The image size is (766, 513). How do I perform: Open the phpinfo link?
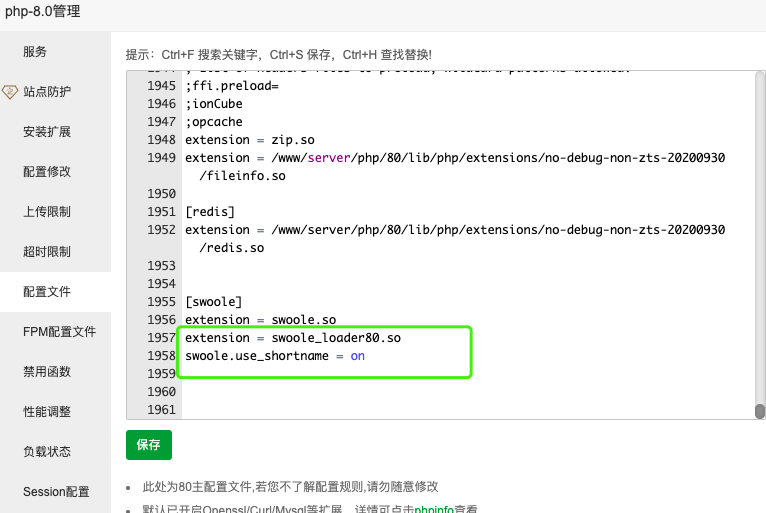pyautogui.click(x=434, y=509)
